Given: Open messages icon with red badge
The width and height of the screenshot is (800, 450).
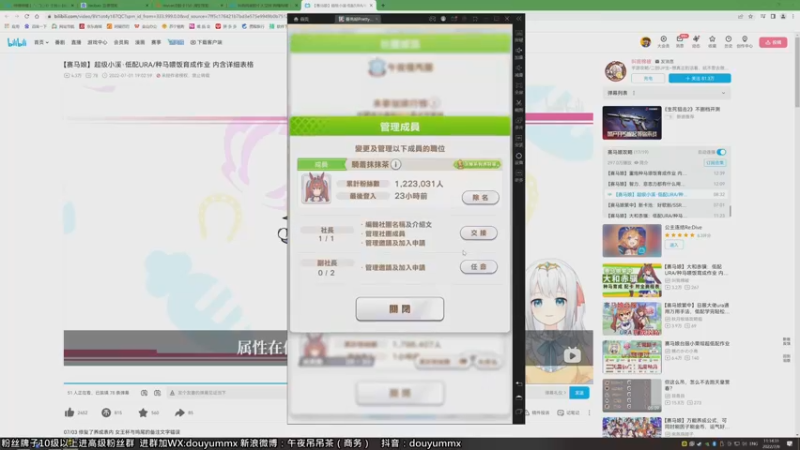Looking at the screenshot, I should click(x=680, y=42).
